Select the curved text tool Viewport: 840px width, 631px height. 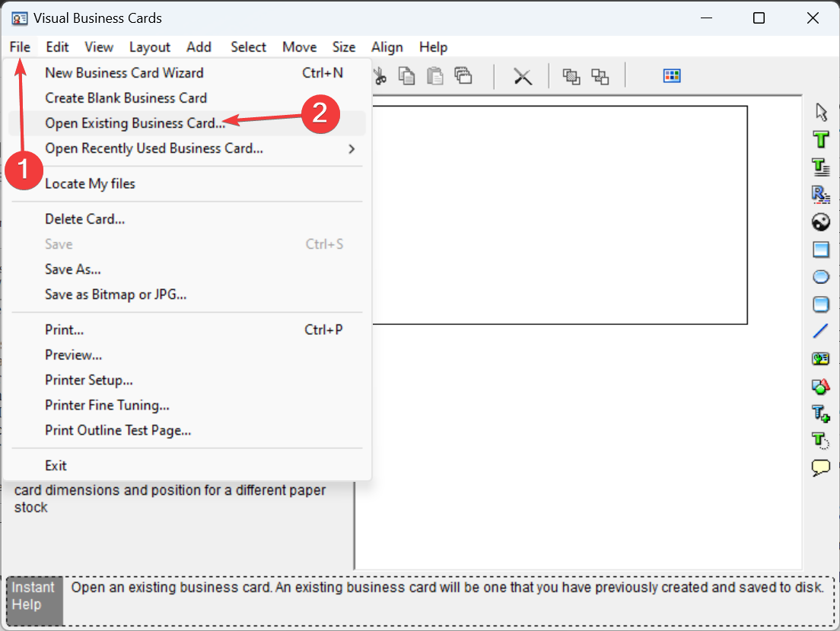(821, 441)
